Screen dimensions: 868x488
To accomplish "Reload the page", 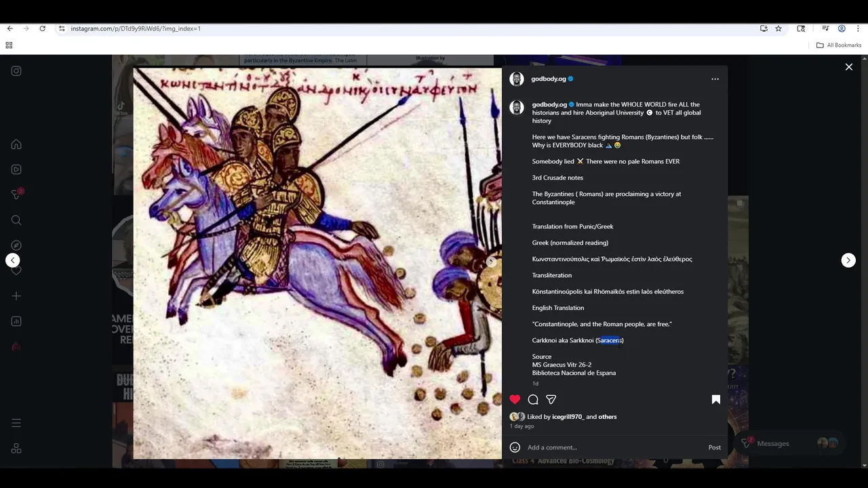I will [42, 28].
